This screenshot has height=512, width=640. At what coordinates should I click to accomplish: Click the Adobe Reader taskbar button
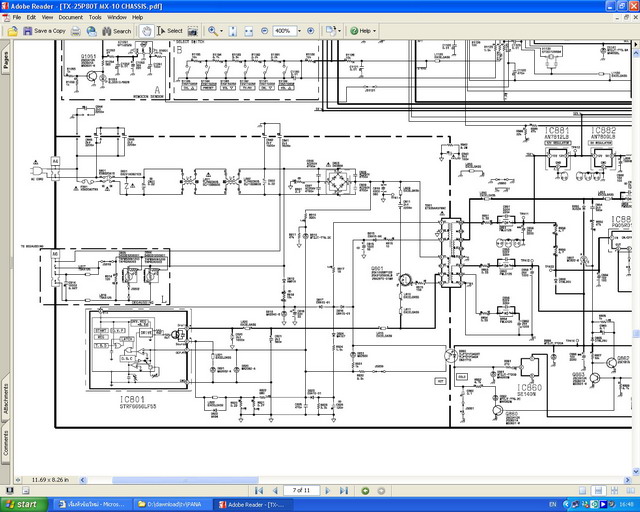253,505
